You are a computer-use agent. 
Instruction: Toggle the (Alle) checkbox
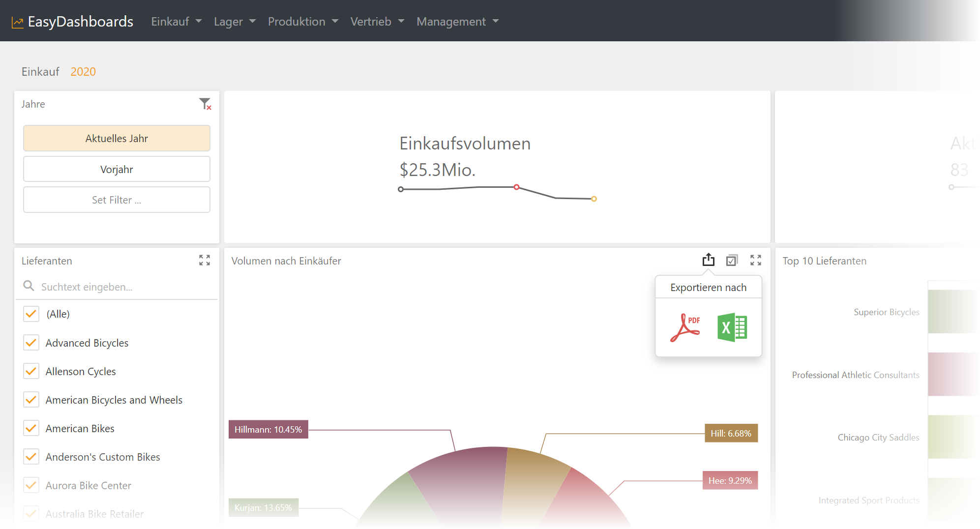pos(31,314)
